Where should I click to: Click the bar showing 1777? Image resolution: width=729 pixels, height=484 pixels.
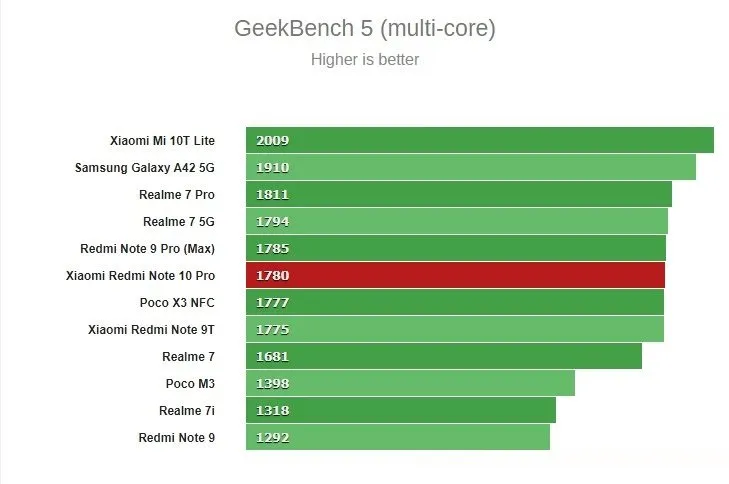(454, 302)
